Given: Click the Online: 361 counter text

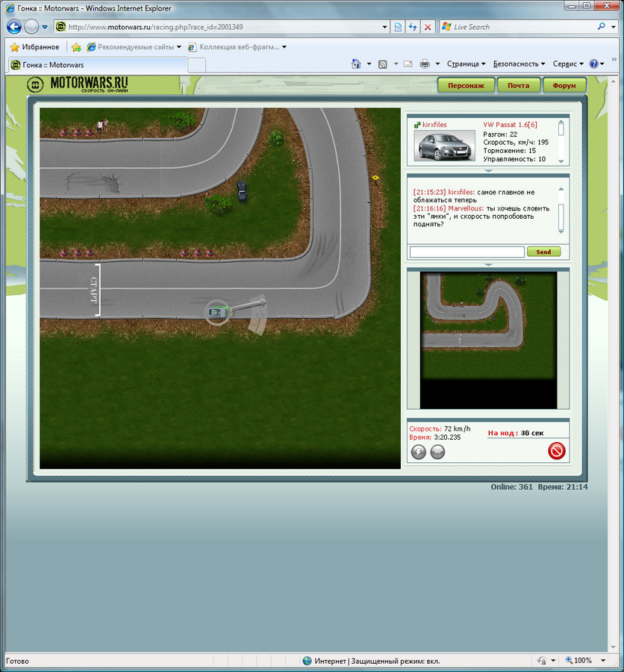Looking at the screenshot, I should coord(512,487).
